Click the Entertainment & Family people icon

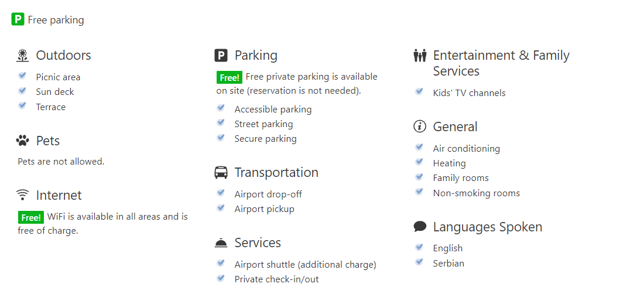(x=420, y=56)
